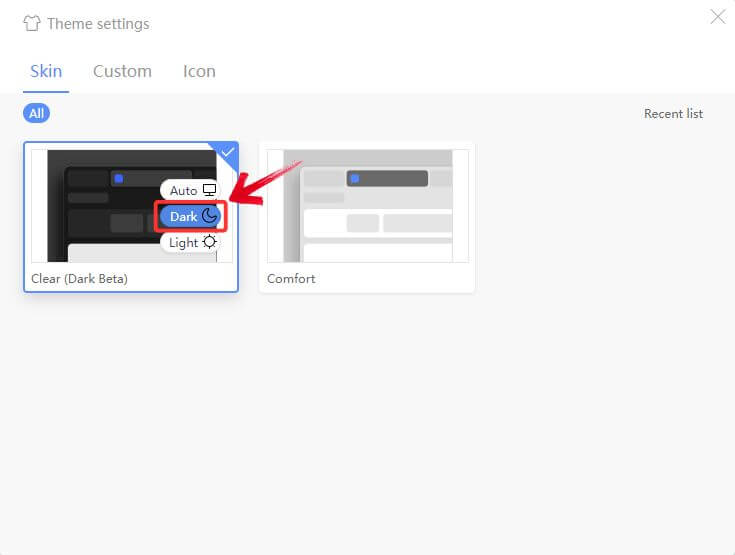Click the Comfort skin label
The width and height of the screenshot is (735, 555).
(291, 278)
